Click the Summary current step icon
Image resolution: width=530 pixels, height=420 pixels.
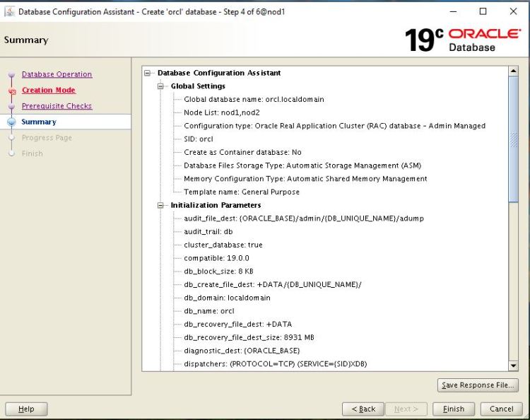(11, 122)
